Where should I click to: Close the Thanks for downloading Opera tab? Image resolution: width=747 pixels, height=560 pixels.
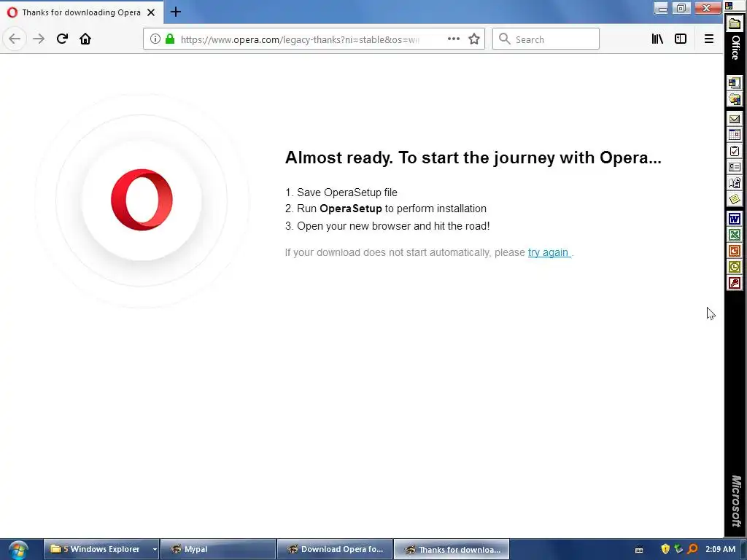[x=151, y=12]
